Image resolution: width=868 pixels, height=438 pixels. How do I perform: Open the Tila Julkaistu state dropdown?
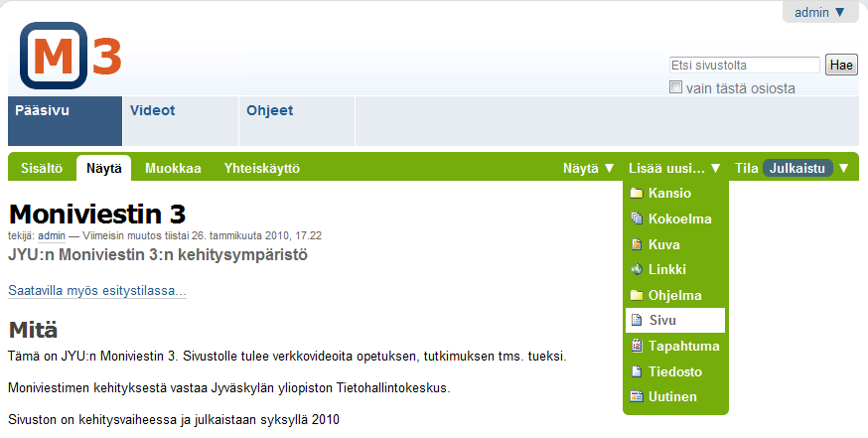pos(792,168)
